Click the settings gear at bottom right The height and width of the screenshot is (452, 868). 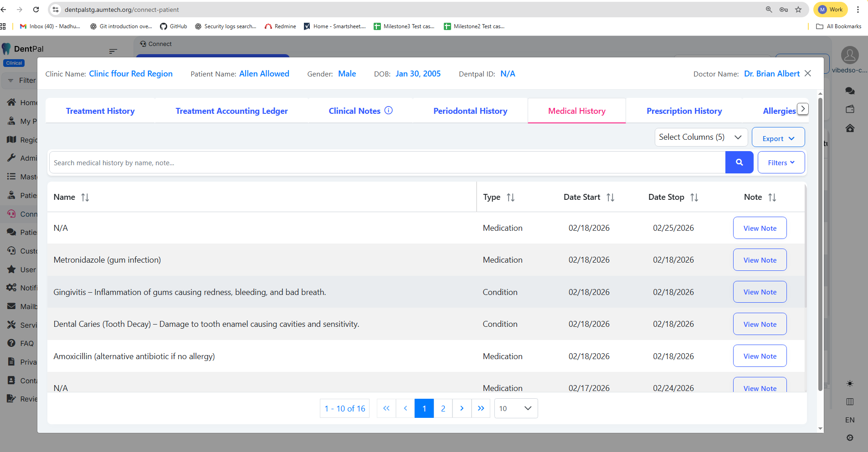850,438
